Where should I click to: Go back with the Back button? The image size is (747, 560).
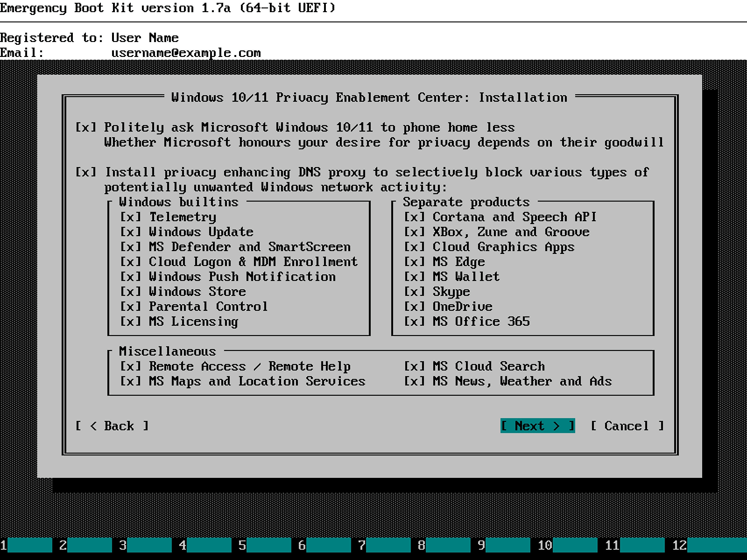tap(112, 426)
